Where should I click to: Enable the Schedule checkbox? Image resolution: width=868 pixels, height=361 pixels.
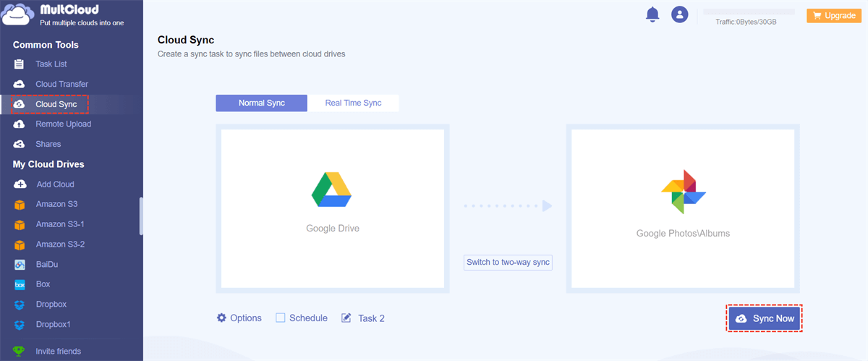click(x=280, y=318)
